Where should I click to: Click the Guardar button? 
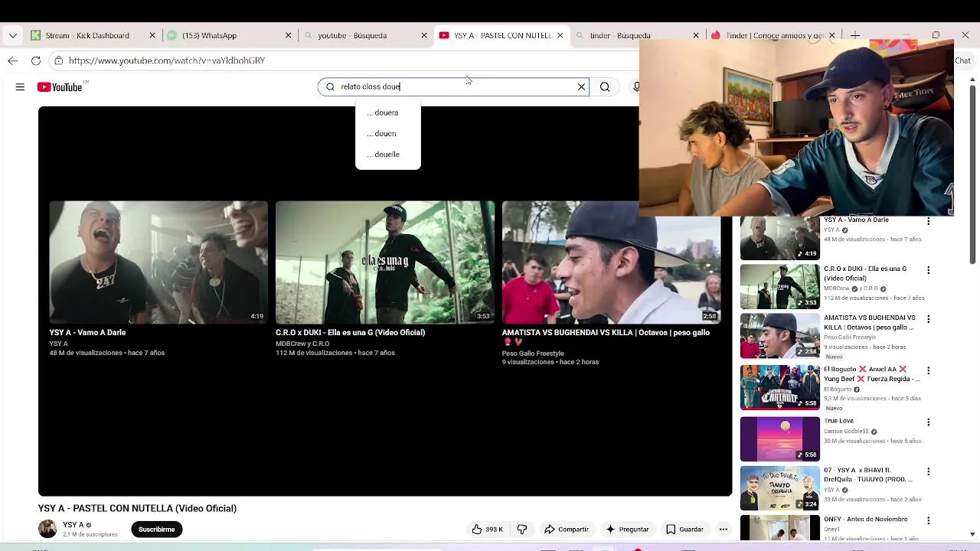[x=684, y=529]
